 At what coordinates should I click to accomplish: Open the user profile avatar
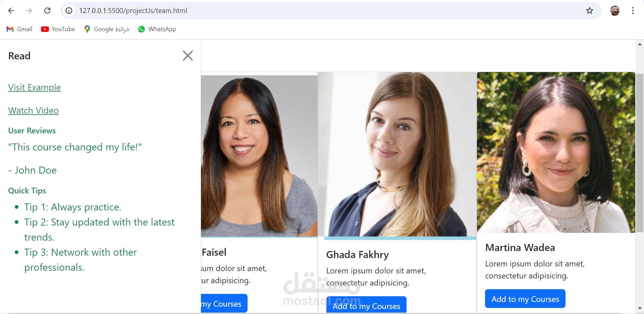(614, 11)
